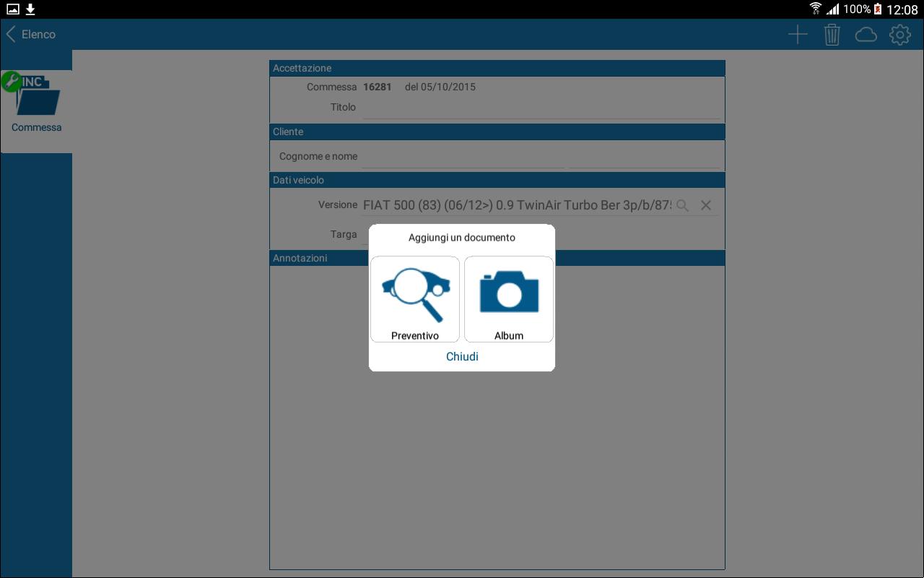Image resolution: width=924 pixels, height=578 pixels.
Task: Tap the first Cognome e nome field
Action: point(462,157)
